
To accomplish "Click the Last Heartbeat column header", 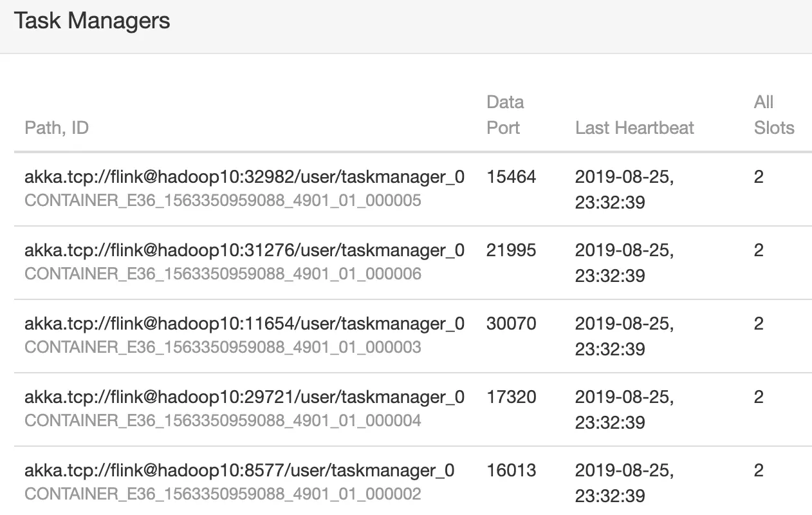I will point(634,127).
